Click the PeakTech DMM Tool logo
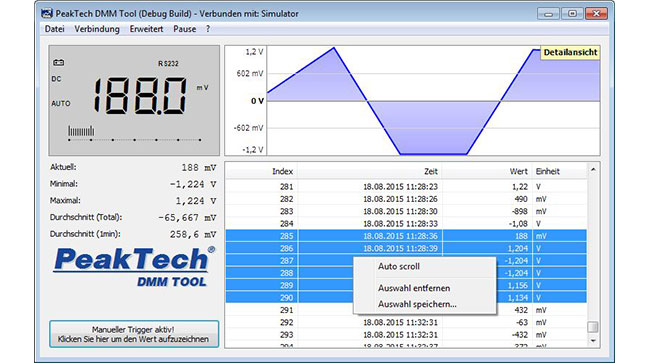 pos(134,267)
